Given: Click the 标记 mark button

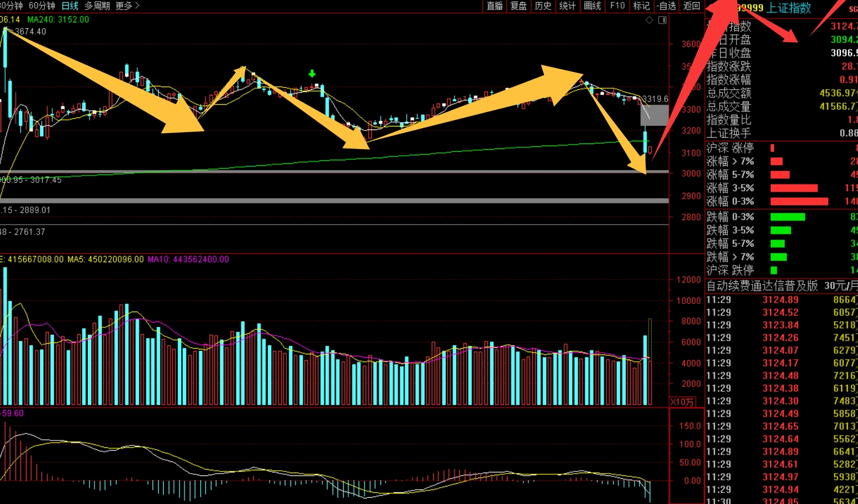Looking at the screenshot, I should click(641, 6).
